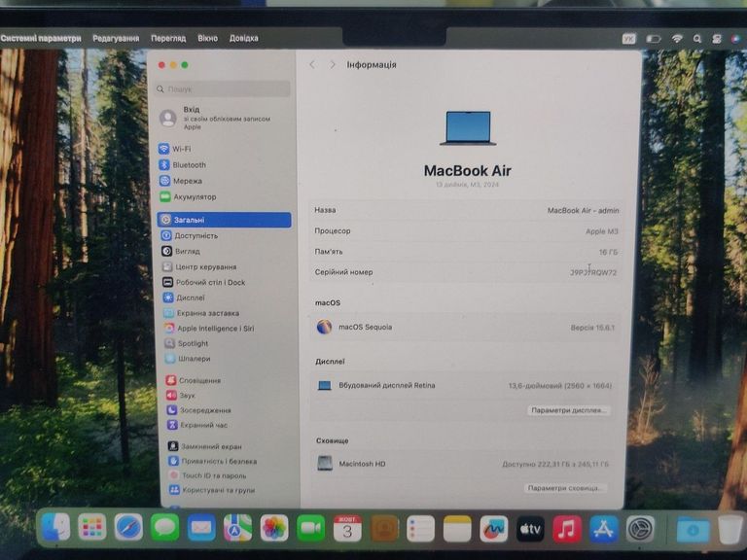
Task: Open App Store from the Dock
Action: click(604, 529)
